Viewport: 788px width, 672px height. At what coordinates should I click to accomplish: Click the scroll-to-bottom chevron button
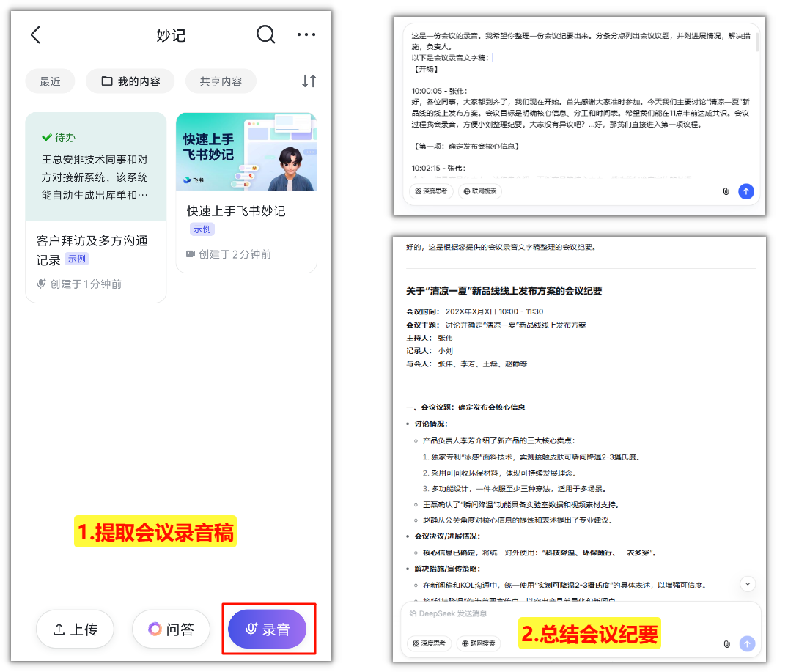point(748,584)
